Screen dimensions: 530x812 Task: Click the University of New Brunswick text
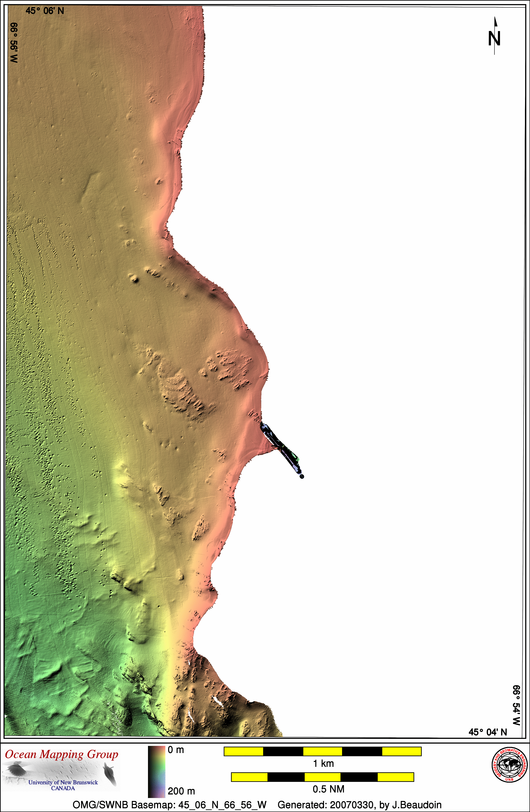pos(63,782)
